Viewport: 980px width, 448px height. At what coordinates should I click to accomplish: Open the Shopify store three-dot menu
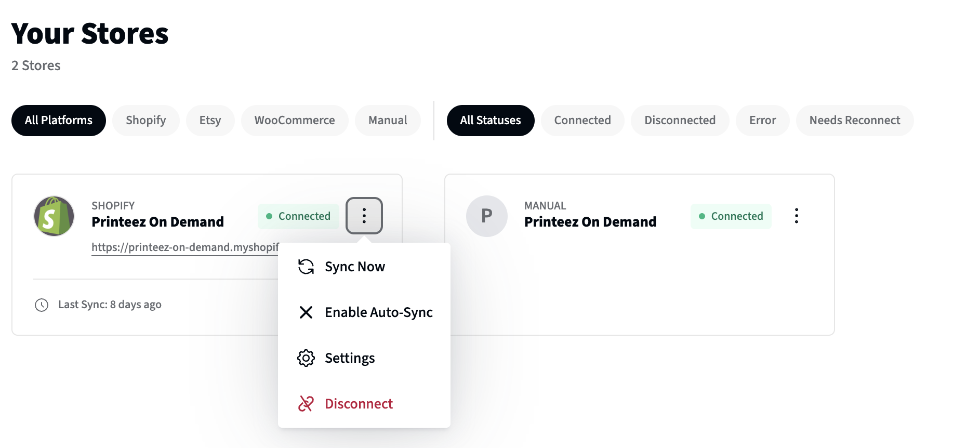tap(364, 216)
